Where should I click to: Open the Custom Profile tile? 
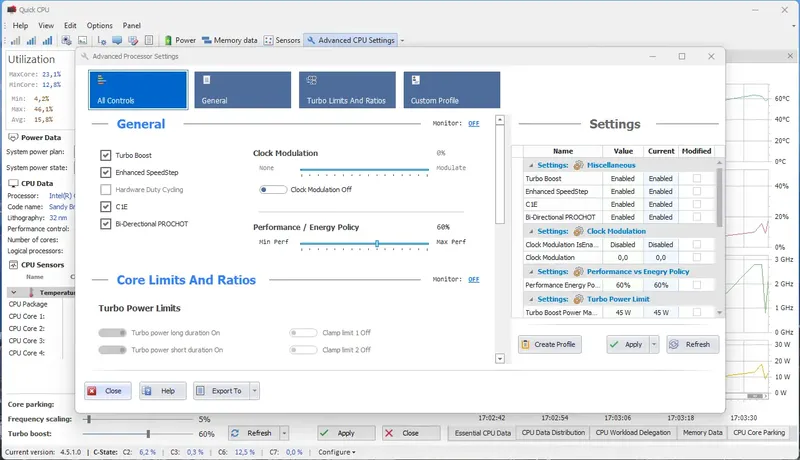pyautogui.click(x=452, y=90)
